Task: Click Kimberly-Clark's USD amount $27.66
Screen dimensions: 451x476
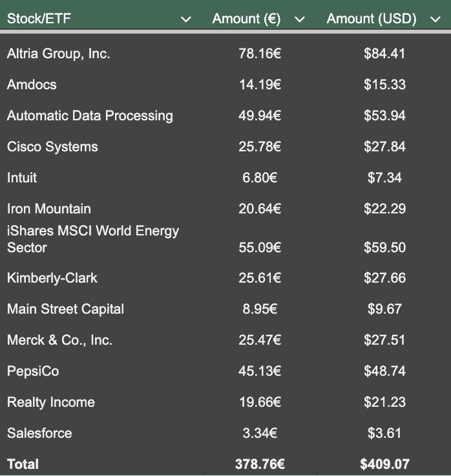Action: pos(384,278)
